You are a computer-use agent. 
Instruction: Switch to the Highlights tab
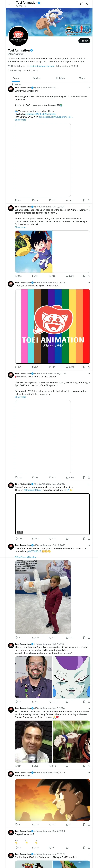point(60,78)
